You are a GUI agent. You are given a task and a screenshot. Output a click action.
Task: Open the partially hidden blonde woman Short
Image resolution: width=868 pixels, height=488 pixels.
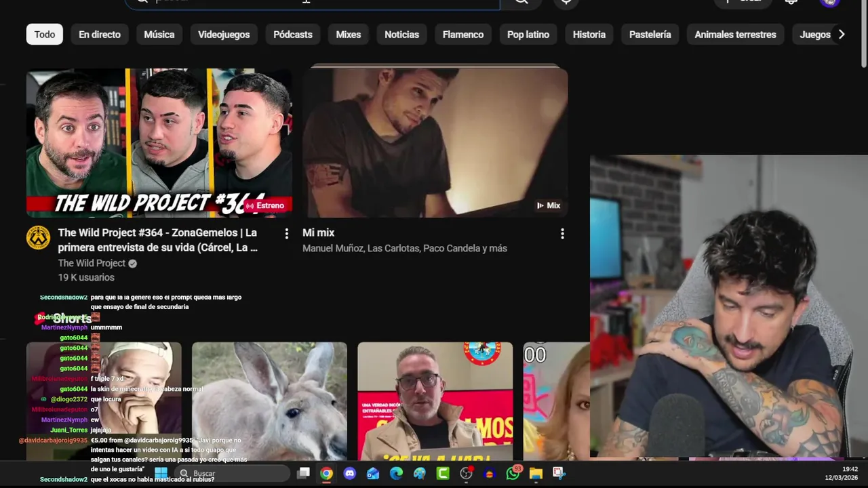[x=556, y=401]
